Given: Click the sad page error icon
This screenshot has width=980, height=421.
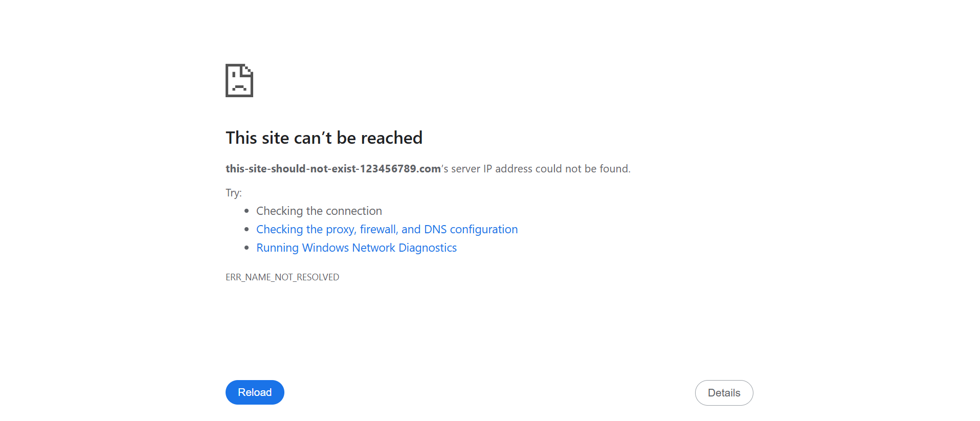Looking at the screenshot, I should pyautogui.click(x=239, y=80).
